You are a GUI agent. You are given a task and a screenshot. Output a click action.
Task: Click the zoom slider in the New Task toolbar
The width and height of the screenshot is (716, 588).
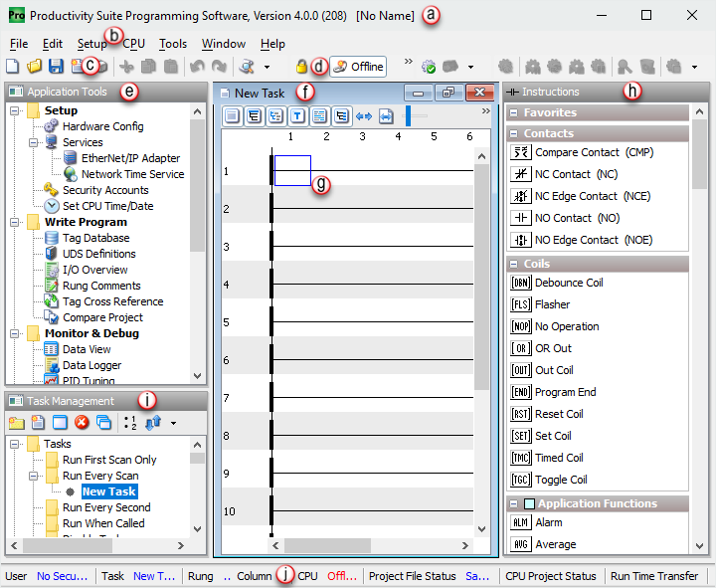point(408,115)
